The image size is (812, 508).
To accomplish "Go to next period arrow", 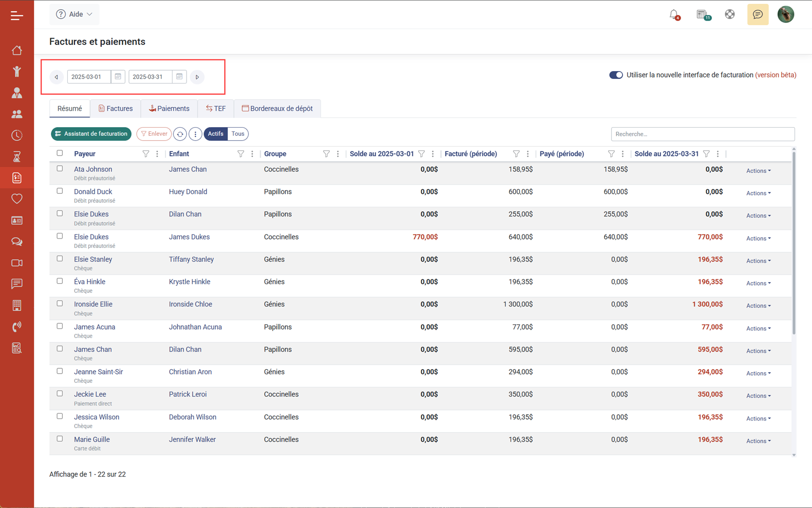I will click(x=197, y=77).
